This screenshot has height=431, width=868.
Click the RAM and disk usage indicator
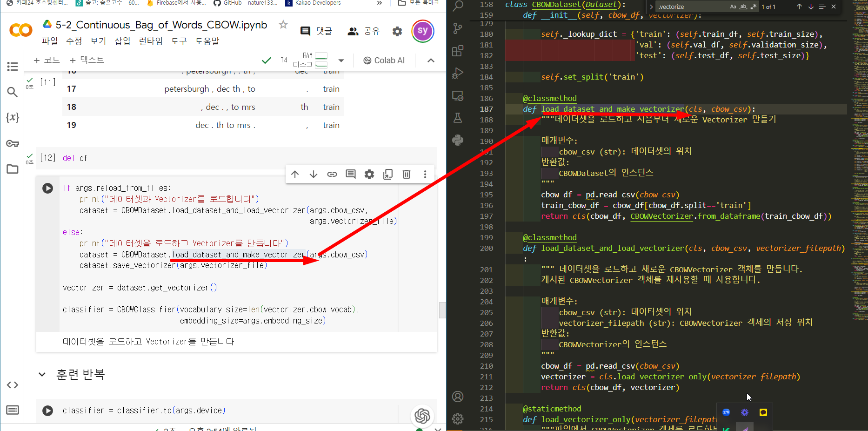(310, 60)
